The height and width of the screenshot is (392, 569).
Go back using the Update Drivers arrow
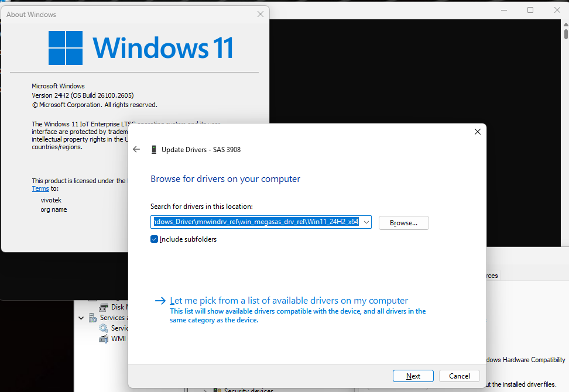(136, 149)
